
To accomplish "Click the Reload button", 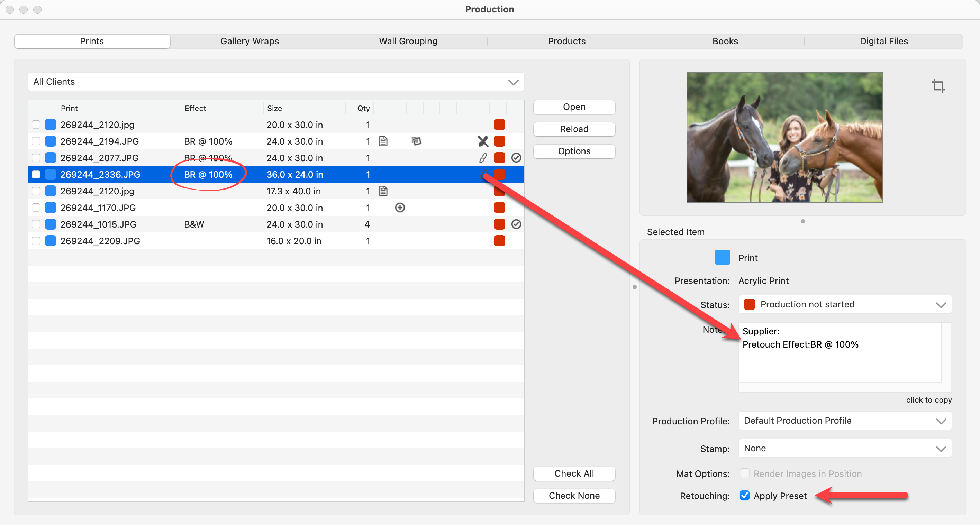I will (574, 129).
